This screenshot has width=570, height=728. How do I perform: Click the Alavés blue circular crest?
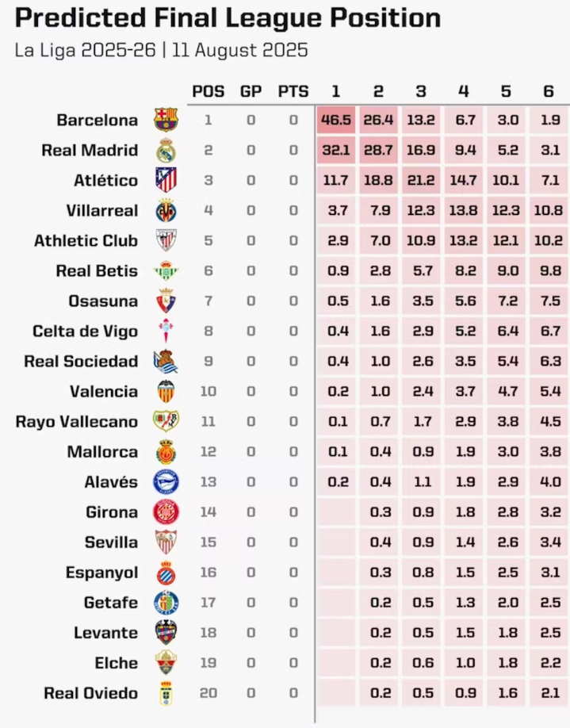click(166, 482)
